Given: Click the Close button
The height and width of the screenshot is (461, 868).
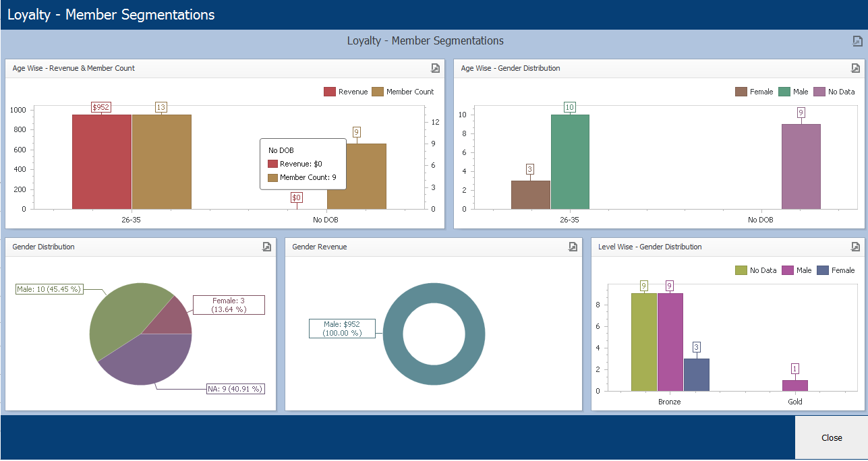Looking at the screenshot, I should point(832,437).
